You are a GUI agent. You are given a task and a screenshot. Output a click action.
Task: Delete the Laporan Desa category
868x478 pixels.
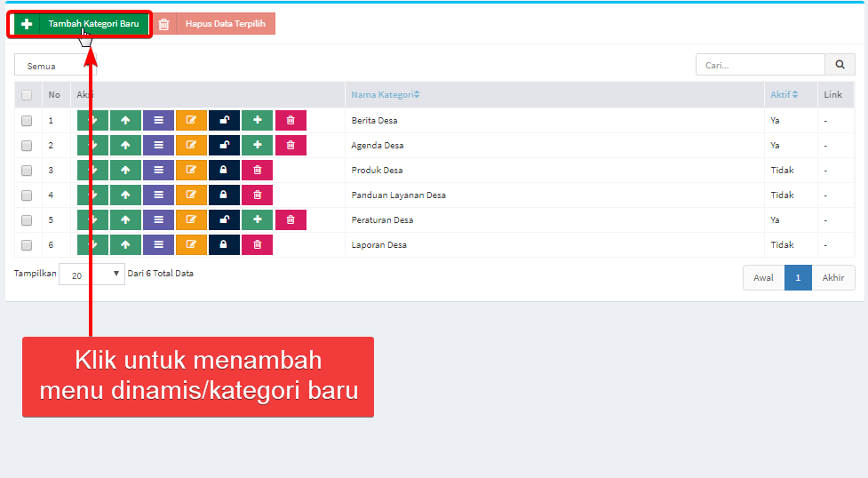(258, 245)
